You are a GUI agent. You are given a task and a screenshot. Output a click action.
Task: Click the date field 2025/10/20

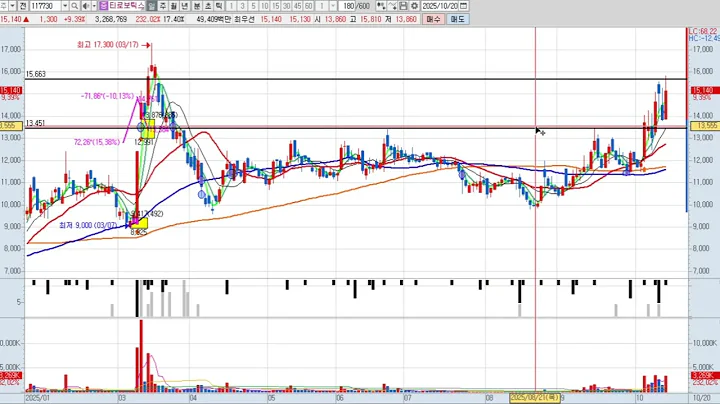pyautogui.click(x=440, y=6)
